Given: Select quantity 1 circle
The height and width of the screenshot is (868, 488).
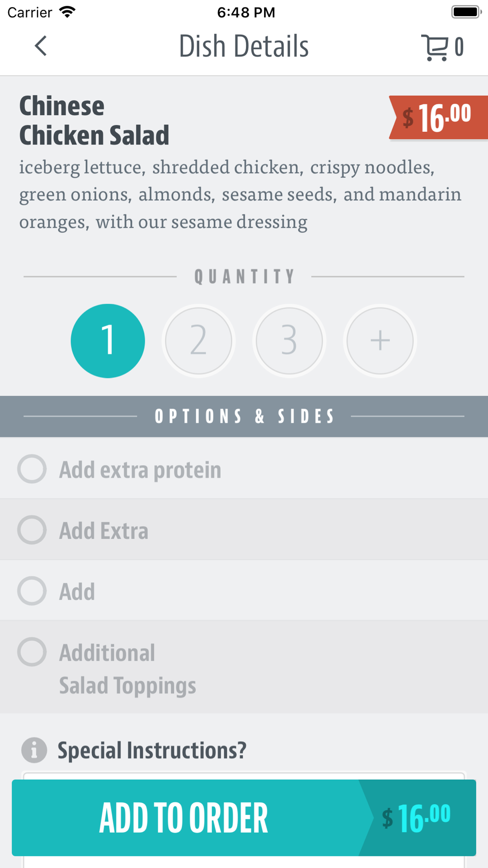Looking at the screenshot, I should tap(108, 341).
